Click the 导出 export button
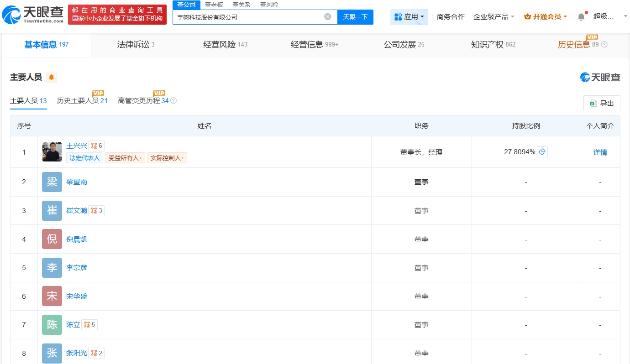Viewport: 630px width, 364px height. coord(601,104)
